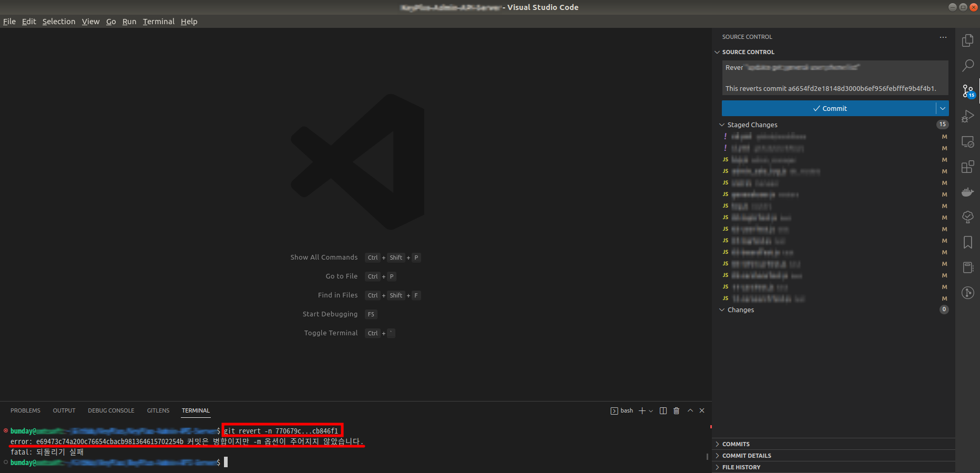Click the Staged Changes count badge 15
Image resolution: width=980 pixels, height=473 pixels.
coord(942,125)
